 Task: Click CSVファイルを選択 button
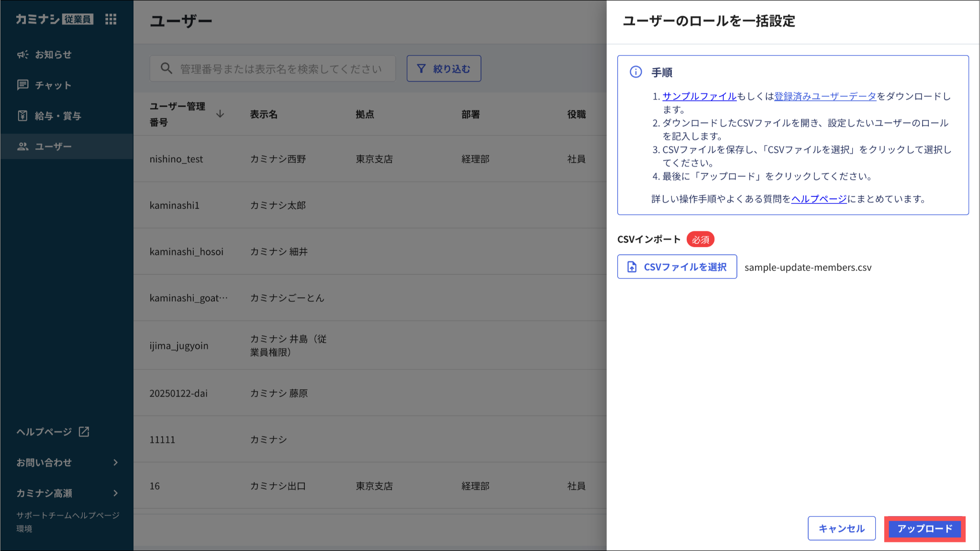point(677,267)
